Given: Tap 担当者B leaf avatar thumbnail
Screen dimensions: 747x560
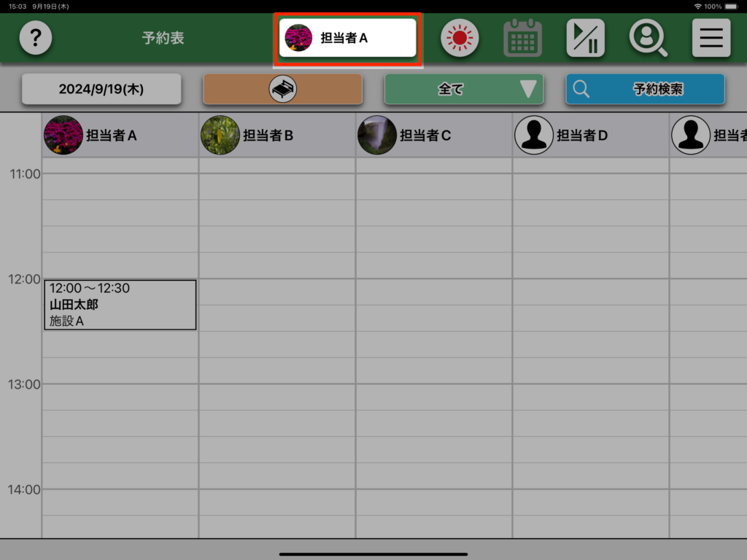Looking at the screenshot, I should (x=220, y=135).
